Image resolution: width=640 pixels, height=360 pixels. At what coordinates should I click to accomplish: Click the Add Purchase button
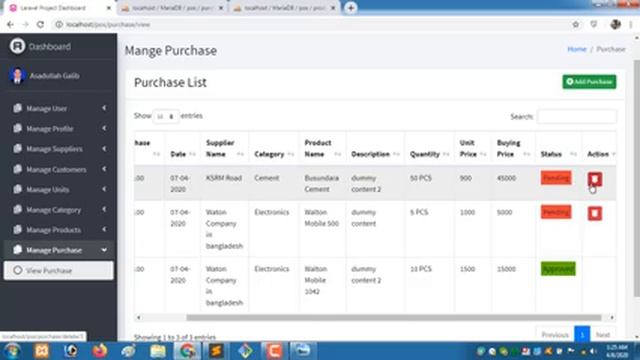[589, 82]
